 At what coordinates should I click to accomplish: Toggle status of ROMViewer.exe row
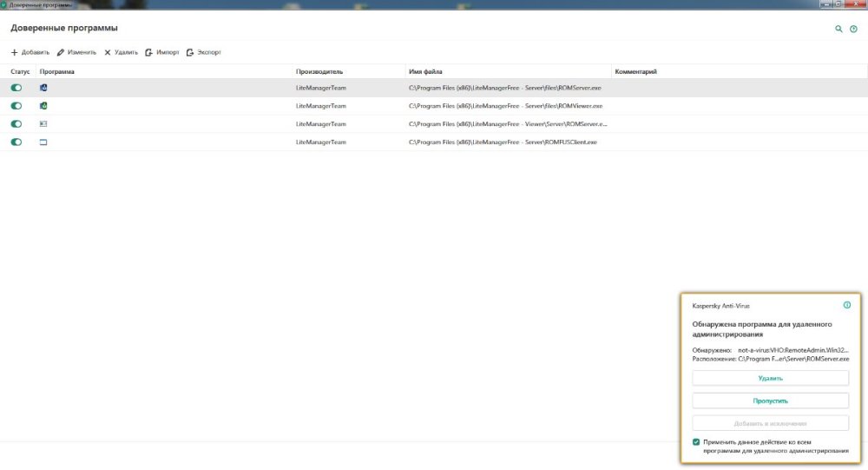tap(16, 106)
